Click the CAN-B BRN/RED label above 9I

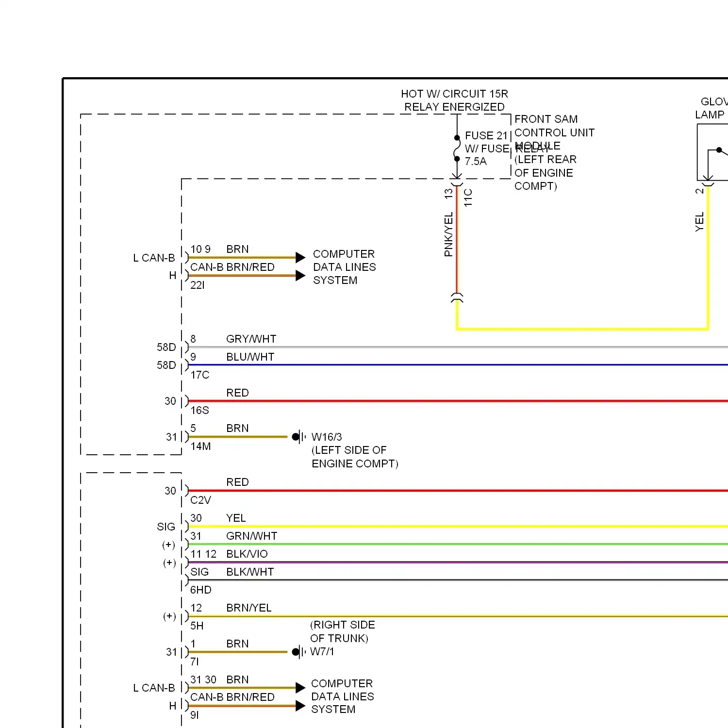tap(232, 697)
